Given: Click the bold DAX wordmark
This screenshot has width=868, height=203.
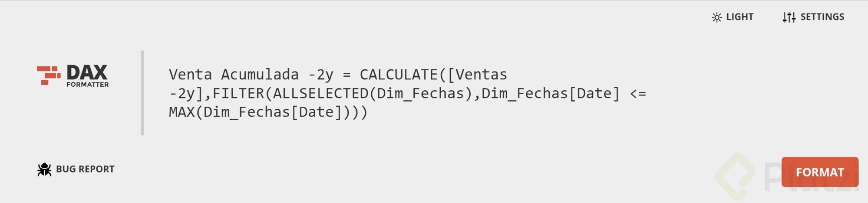Looking at the screenshot, I should tap(87, 72).
